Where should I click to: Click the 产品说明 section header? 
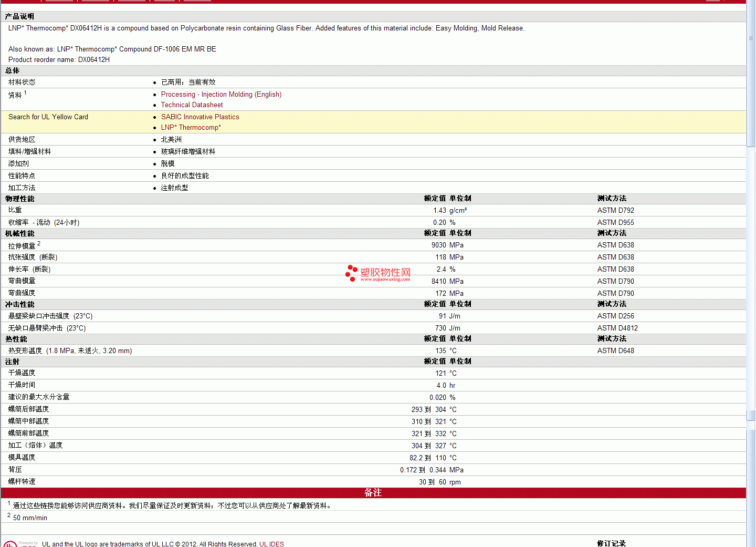(19, 17)
